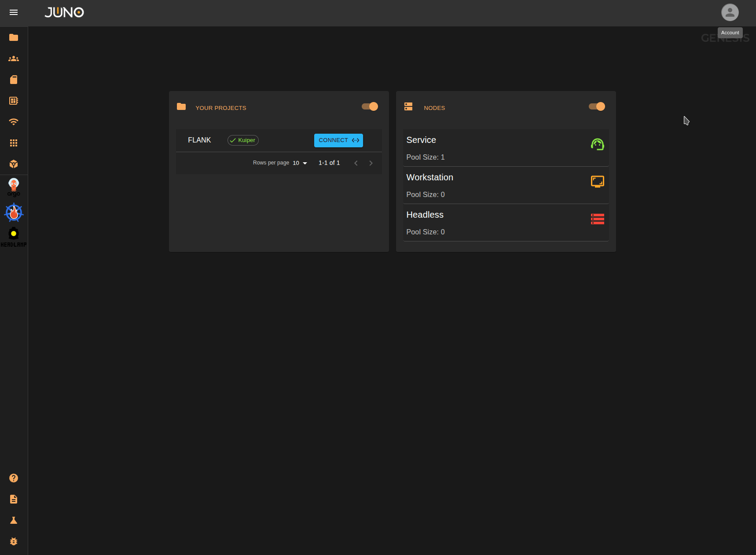Open the rows per page dropdown

(x=300, y=163)
